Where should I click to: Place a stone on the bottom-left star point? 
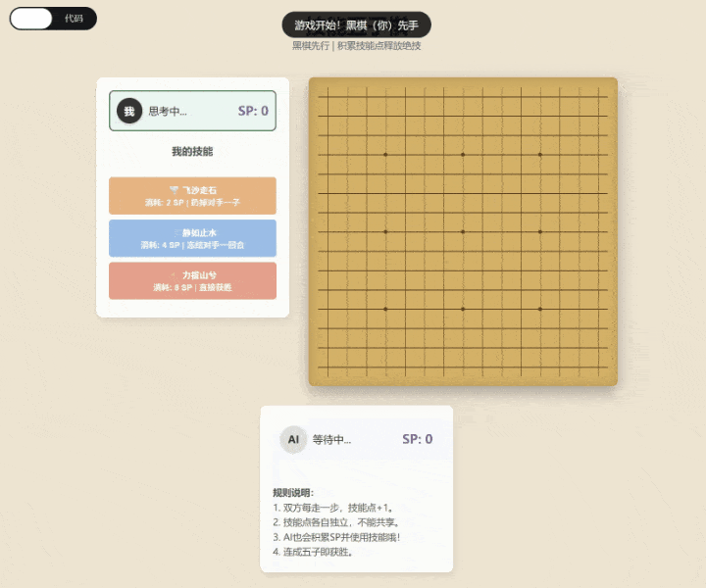coord(385,309)
